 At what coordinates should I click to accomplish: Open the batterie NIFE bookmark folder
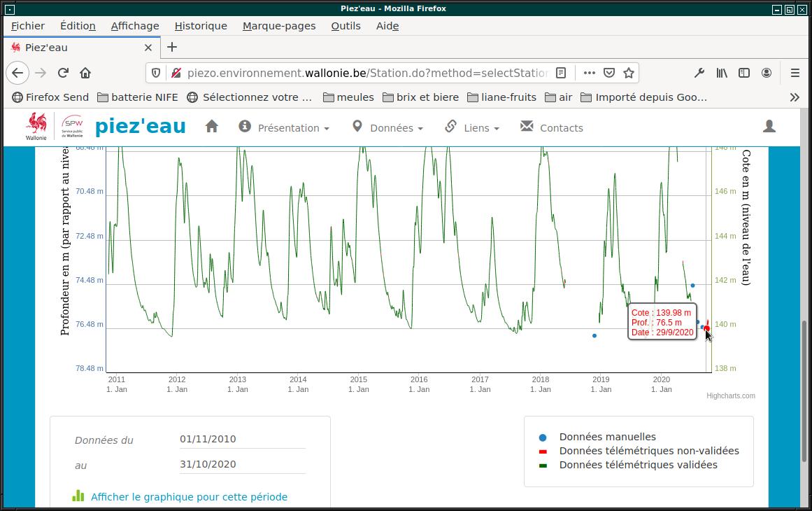tap(138, 97)
